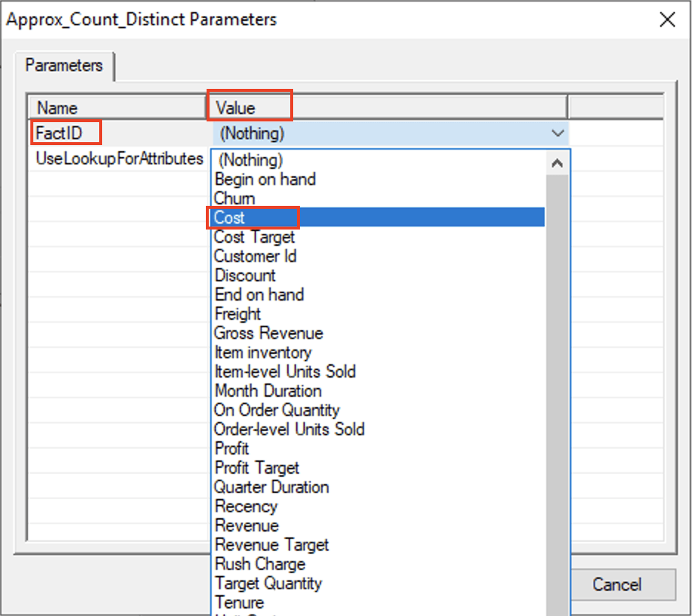Choose Item inventory from the list
The height and width of the screenshot is (616, 693).
[x=263, y=352]
